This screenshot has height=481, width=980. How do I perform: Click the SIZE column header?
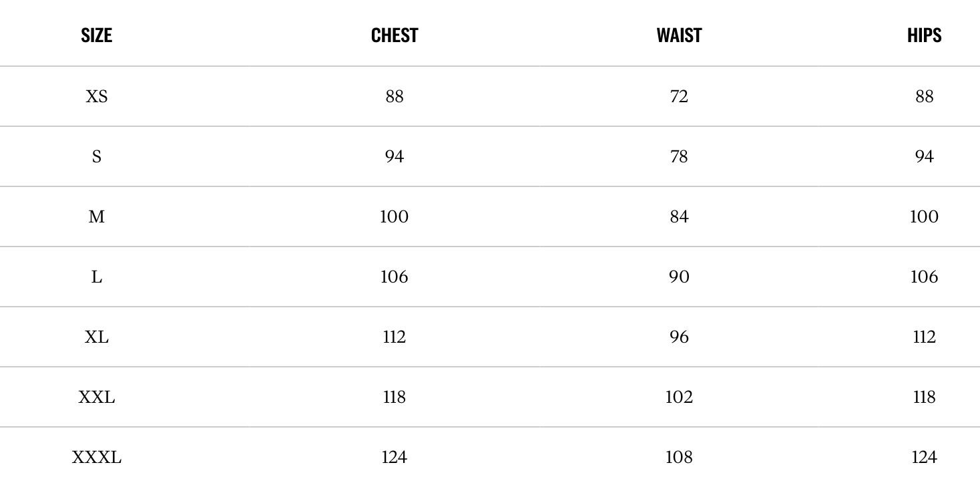(x=97, y=35)
